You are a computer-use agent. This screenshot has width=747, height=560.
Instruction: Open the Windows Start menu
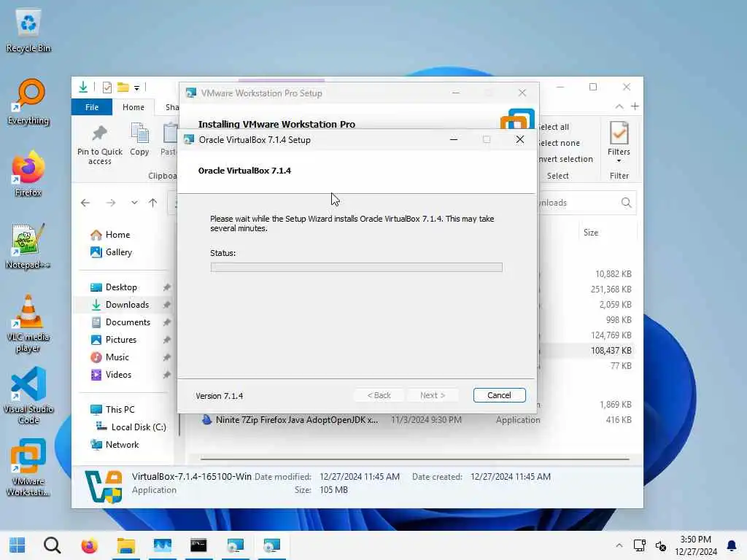(18, 545)
